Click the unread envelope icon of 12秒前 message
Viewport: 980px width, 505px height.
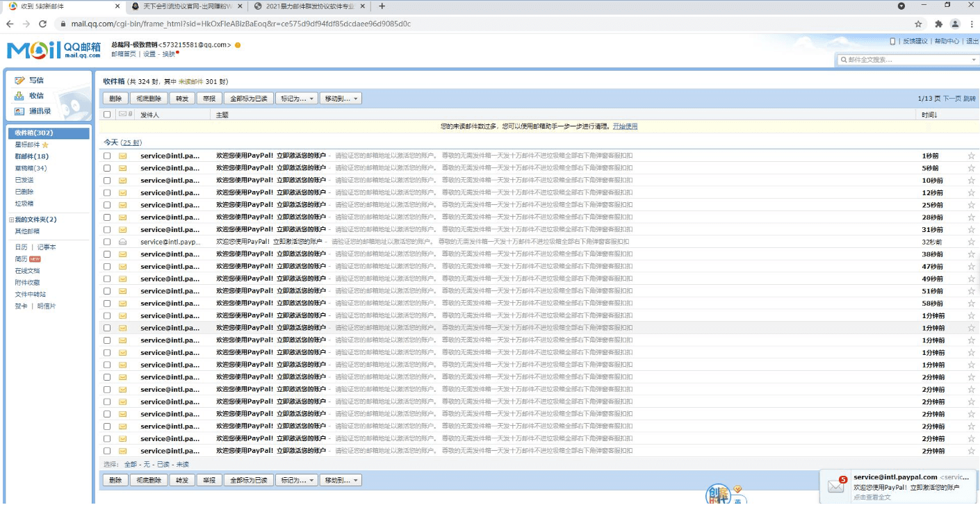pos(122,192)
